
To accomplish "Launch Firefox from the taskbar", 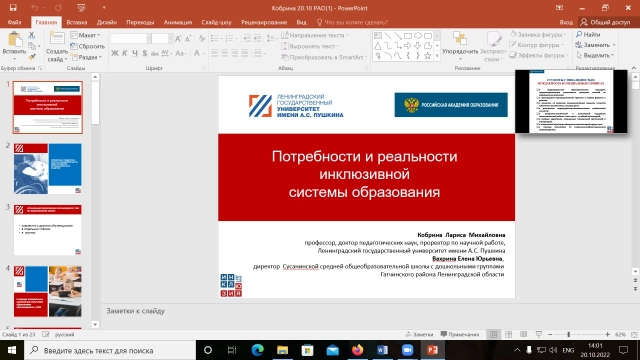I will [x=358, y=350].
